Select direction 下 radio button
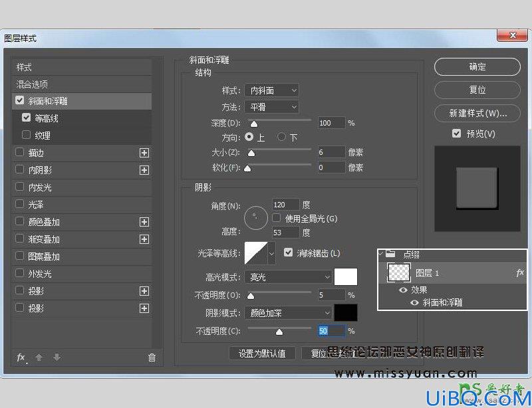The image size is (532, 408). 281,137
